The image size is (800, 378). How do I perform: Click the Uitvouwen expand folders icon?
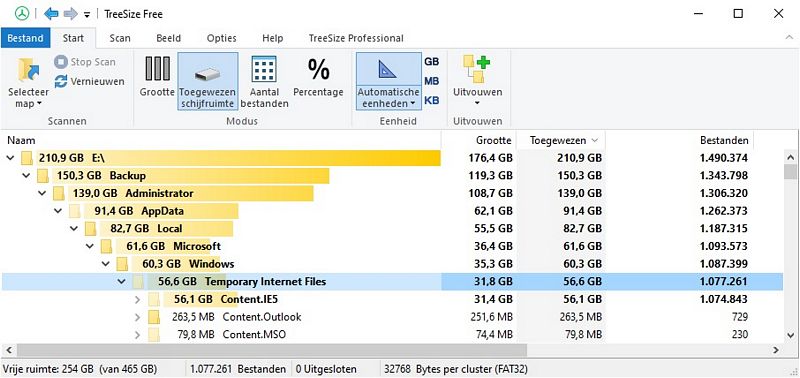coord(477,69)
